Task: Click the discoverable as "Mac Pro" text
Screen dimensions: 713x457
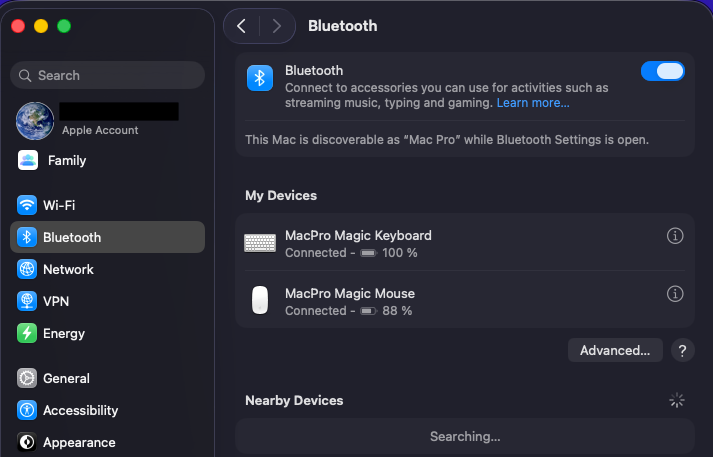Action: coord(447,140)
